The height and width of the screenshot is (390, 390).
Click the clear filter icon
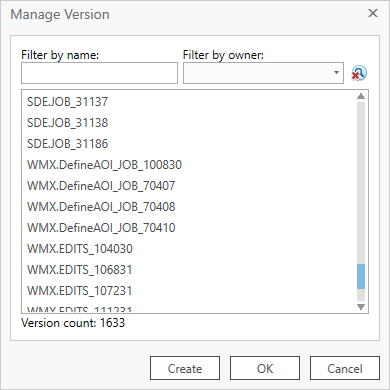coord(359,73)
